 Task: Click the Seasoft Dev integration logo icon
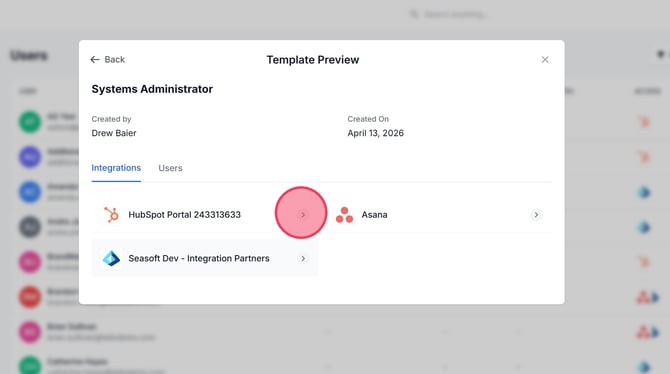point(112,258)
